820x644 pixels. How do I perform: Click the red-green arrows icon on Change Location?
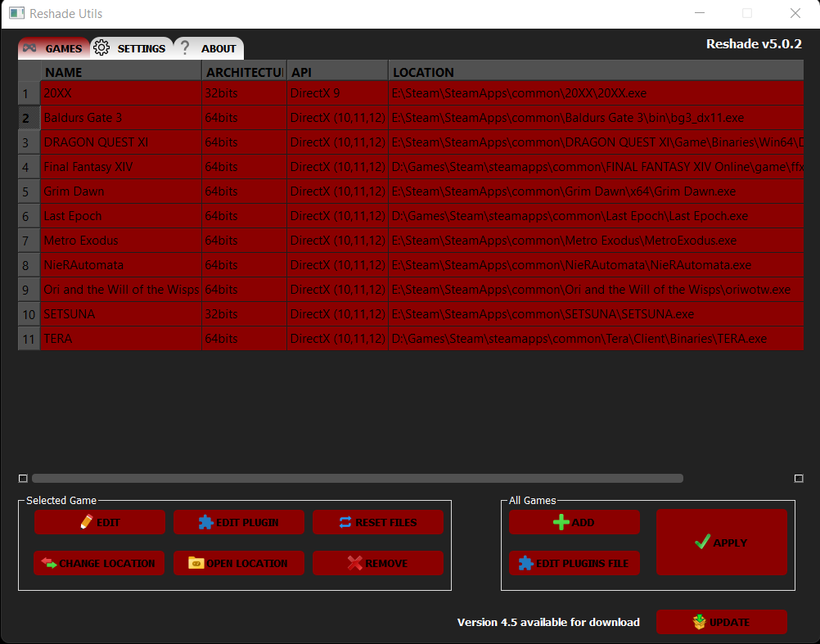coord(49,563)
